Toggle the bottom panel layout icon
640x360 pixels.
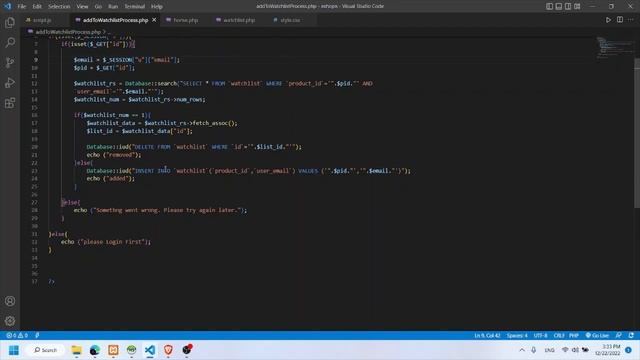(x=559, y=6)
